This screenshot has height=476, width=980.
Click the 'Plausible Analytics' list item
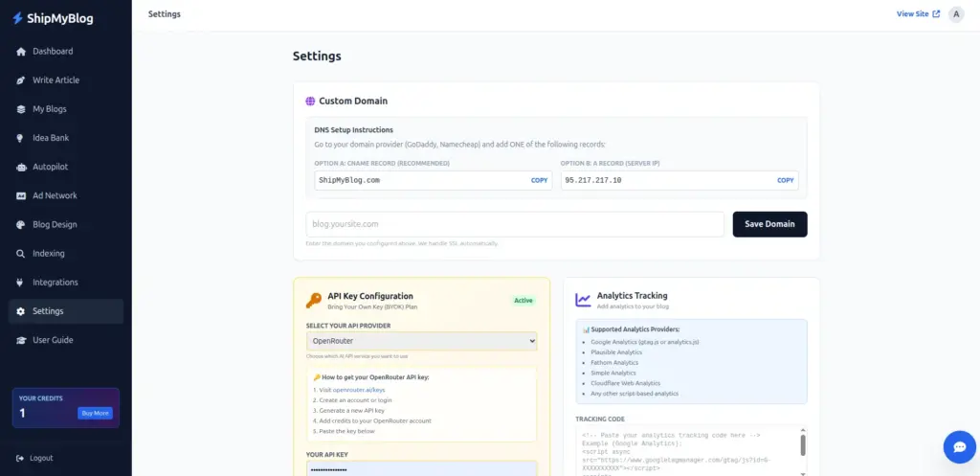(616, 352)
